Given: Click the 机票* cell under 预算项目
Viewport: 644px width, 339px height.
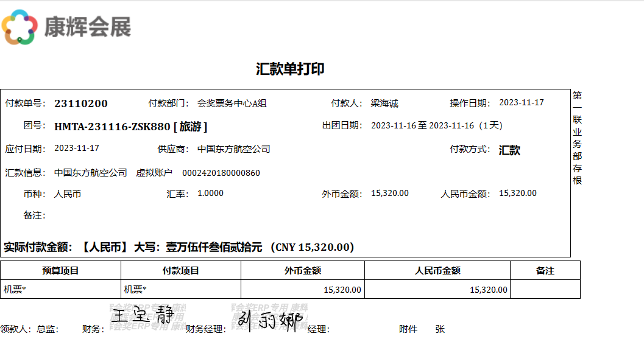Looking at the screenshot, I should point(15,290).
